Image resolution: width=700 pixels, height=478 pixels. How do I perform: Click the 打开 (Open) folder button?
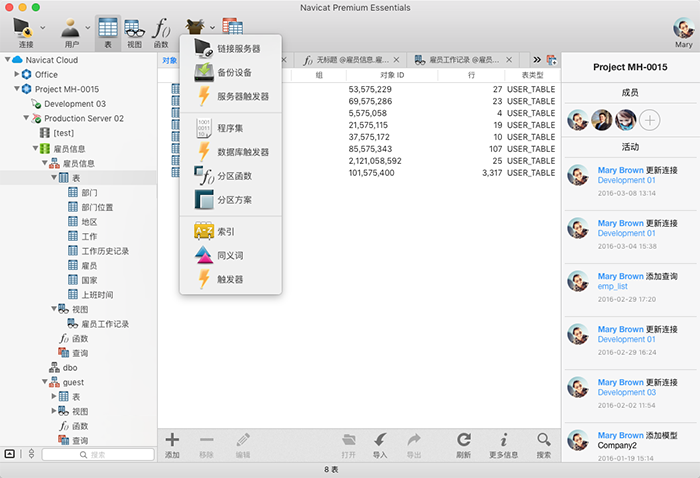click(x=349, y=445)
